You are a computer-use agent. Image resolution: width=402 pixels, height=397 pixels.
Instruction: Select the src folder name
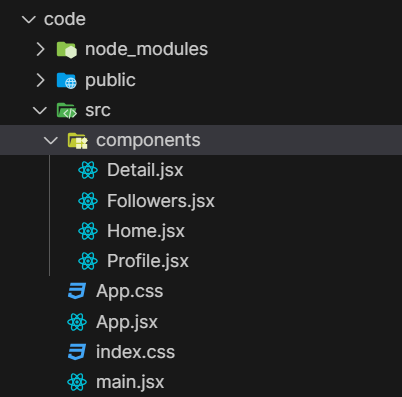[x=98, y=111]
